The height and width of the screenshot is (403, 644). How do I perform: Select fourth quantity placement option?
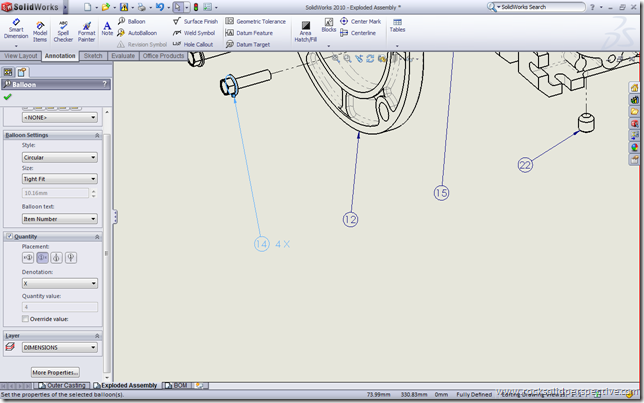(71, 258)
